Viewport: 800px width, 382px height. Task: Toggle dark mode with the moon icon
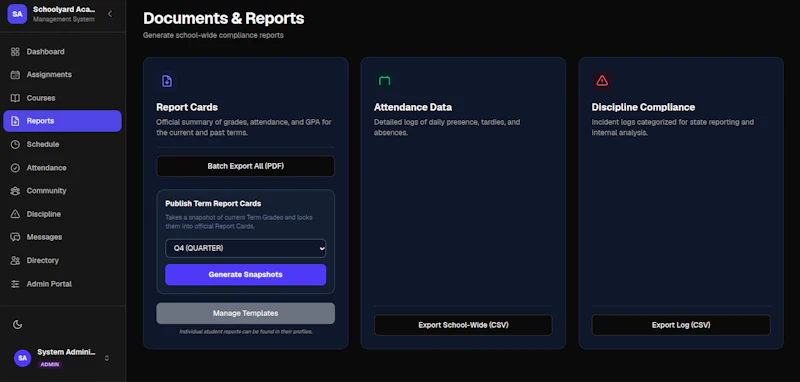(x=17, y=324)
